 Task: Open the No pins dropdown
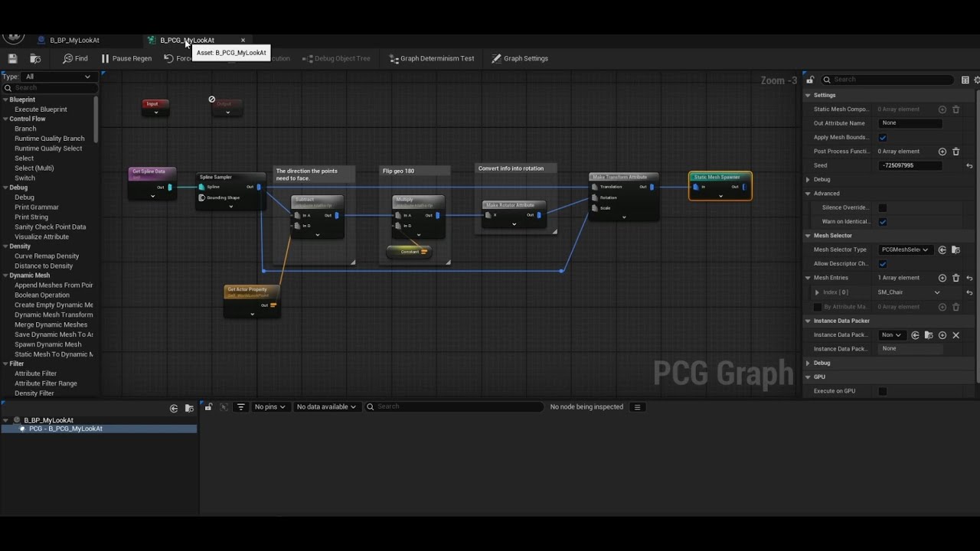[x=269, y=407]
